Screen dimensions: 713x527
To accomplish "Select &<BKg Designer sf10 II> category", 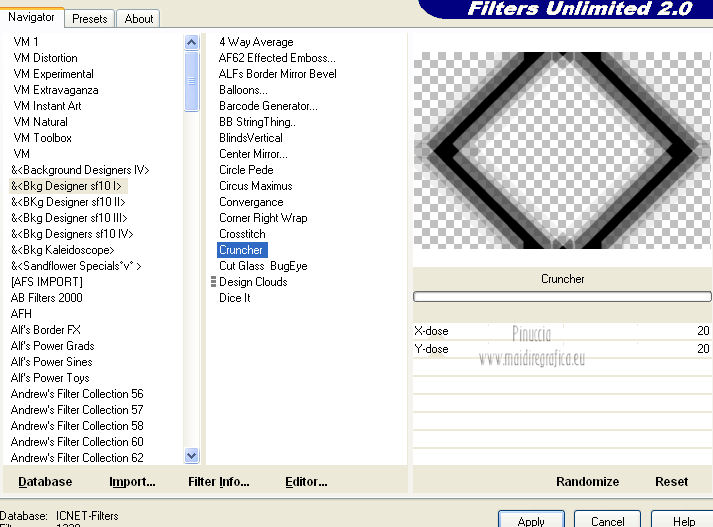I will coord(68,202).
